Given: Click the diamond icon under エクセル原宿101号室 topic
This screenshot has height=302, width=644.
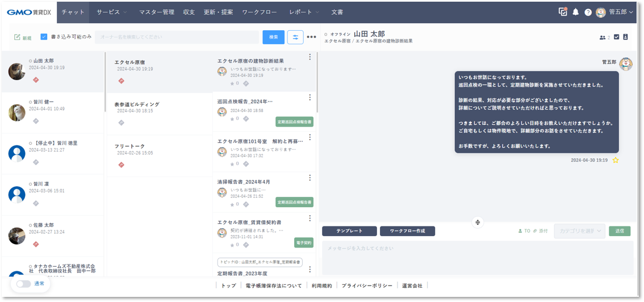Looking at the screenshot, I should click(x=245, y=163).
